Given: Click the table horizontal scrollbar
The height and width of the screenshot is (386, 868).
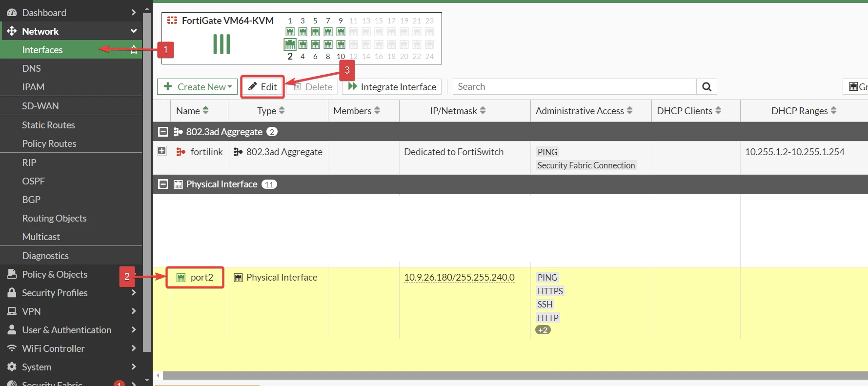Looking at the screenshot, I should pos(515,376).
